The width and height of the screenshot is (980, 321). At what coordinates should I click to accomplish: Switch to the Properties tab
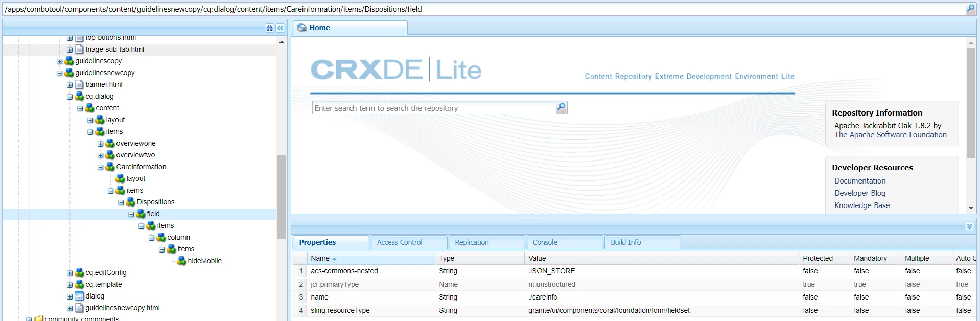click(331, 242)
